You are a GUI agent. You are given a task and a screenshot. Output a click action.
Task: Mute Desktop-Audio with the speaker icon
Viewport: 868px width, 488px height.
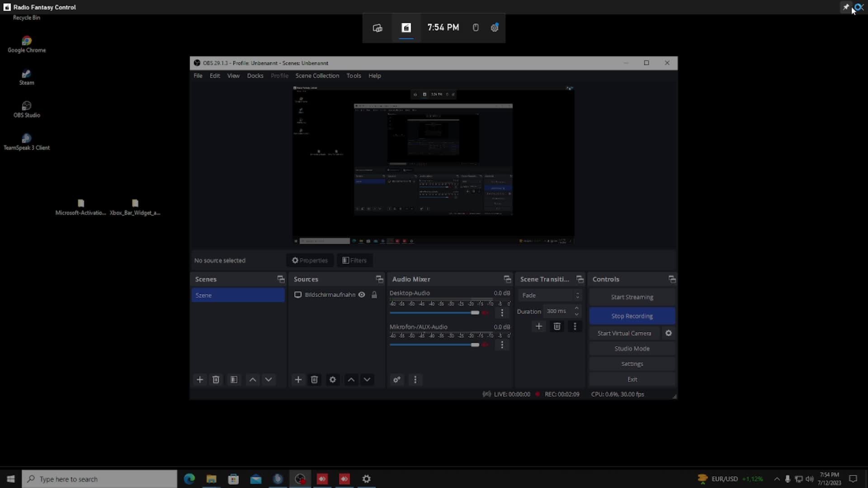coord(486,313)
